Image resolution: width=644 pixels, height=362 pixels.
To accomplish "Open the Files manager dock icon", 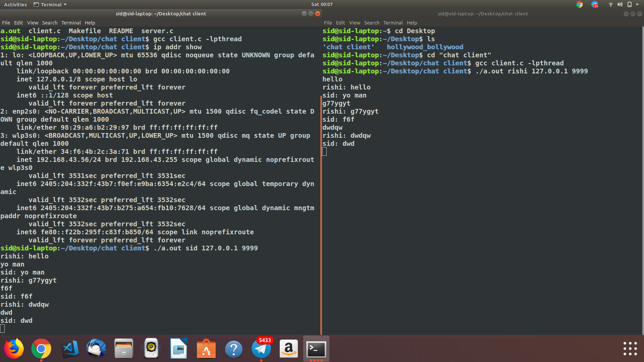I will pyautogui.click(x=124, y=349).
